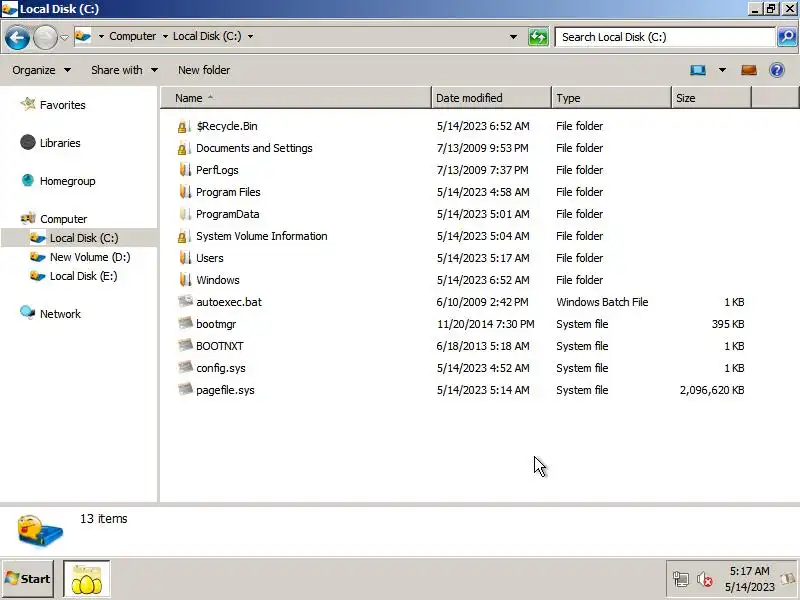Click the Back navigation arrow button

click(x=17, y=37)
